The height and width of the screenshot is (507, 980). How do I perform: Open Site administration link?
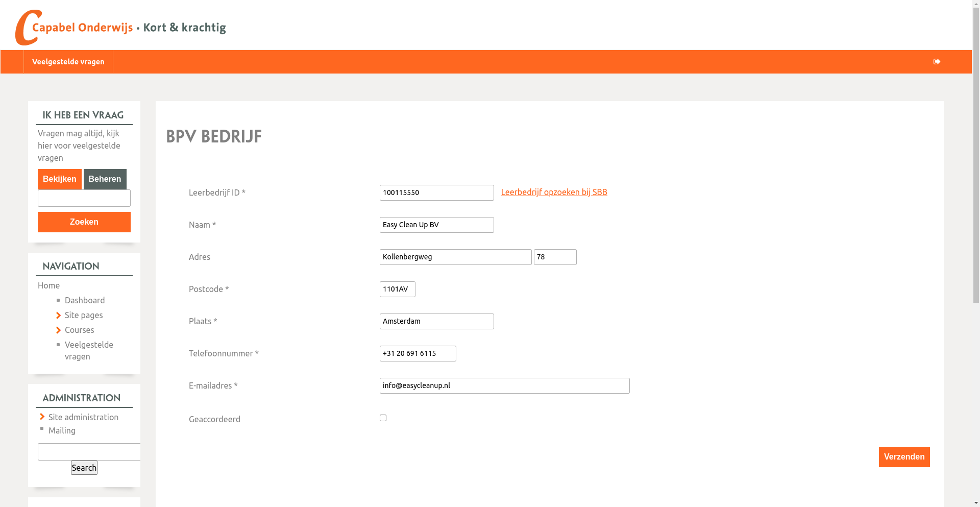83,417
